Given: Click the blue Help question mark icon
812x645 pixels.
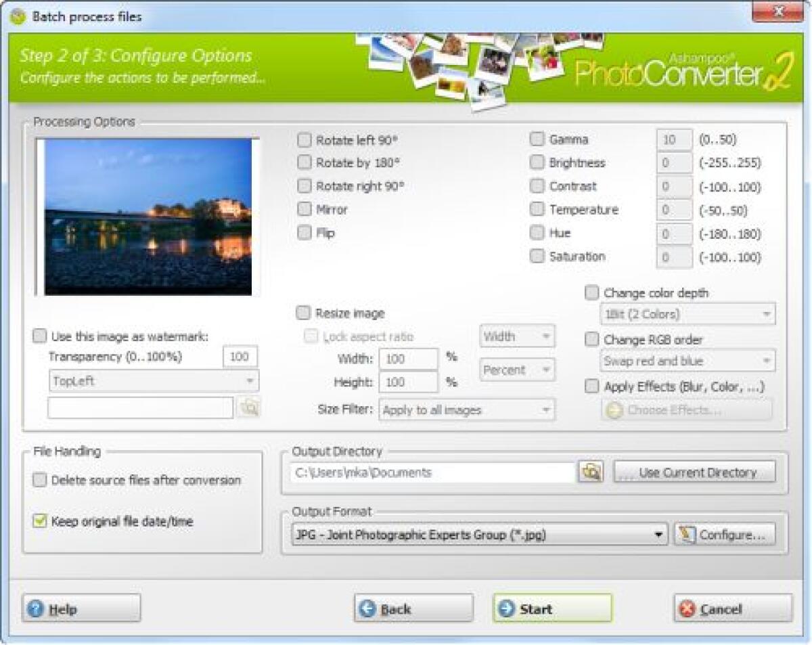Looking at the screenshot, I should [x=35, y=608].
